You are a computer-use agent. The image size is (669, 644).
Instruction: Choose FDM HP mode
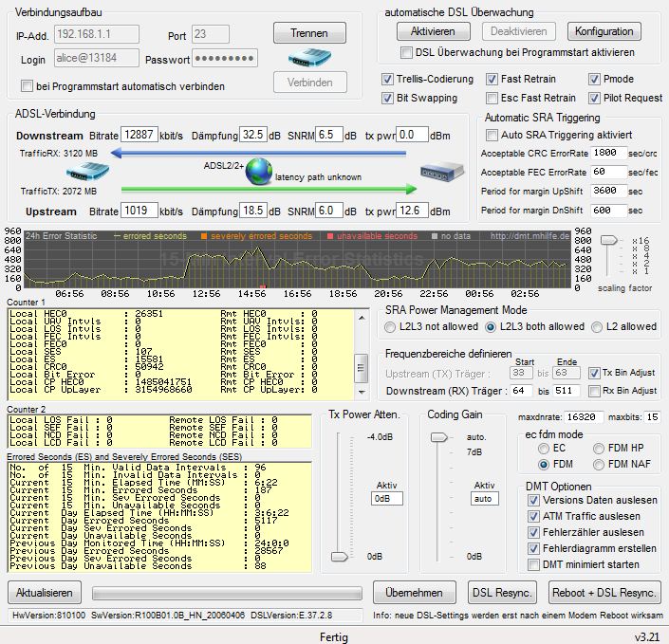(598, 449)
